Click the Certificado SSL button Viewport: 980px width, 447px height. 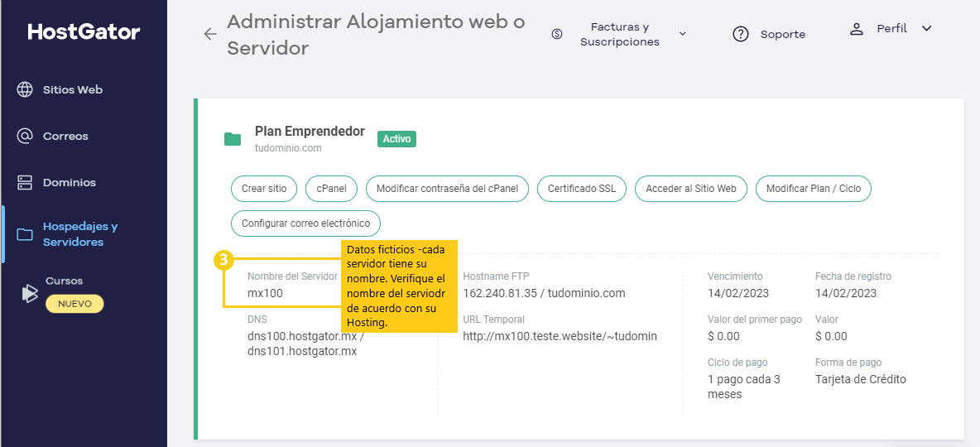[x=582, y=188]
